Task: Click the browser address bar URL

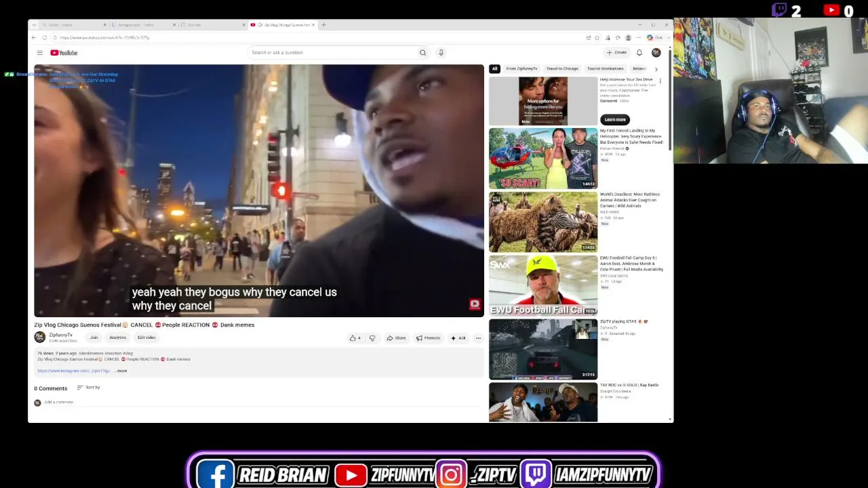Action: (104, 37)
